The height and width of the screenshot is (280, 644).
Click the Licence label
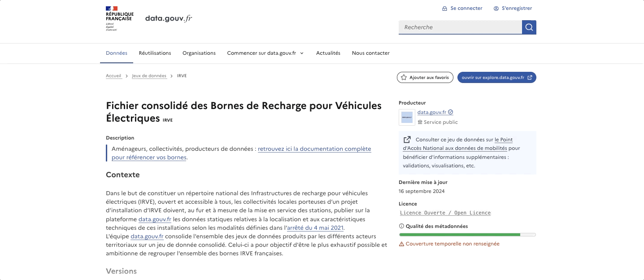408,204
